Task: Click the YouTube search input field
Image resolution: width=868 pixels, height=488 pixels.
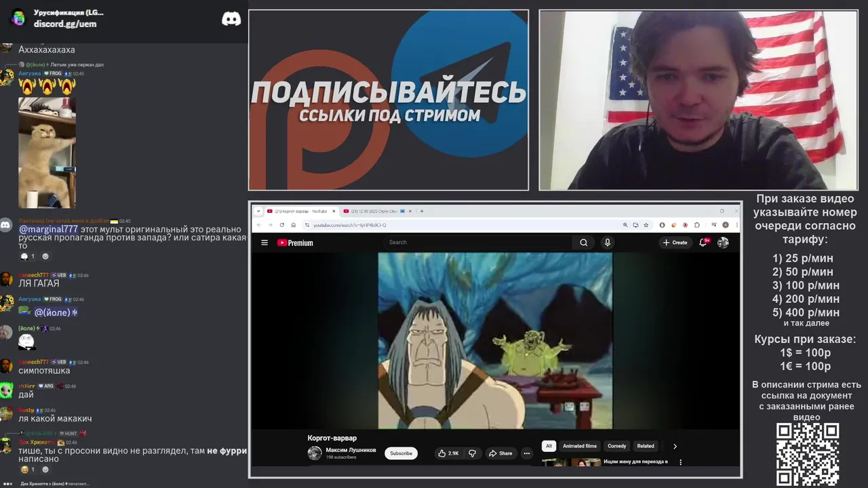Action: [478, 243]
